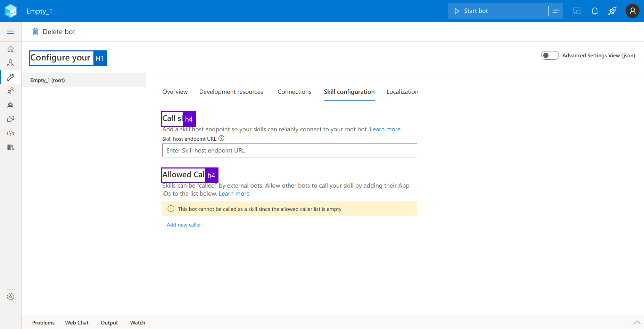Viewport: 644px width, 329px height.
Task: Open the user input section with the people icon
Action: pyautogui.click(x=10, y=91)
